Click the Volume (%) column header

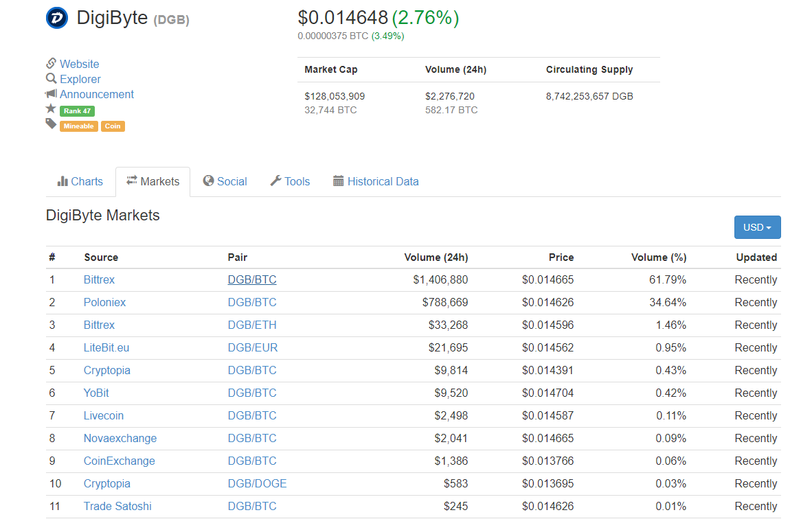click(x=659, y=257)
